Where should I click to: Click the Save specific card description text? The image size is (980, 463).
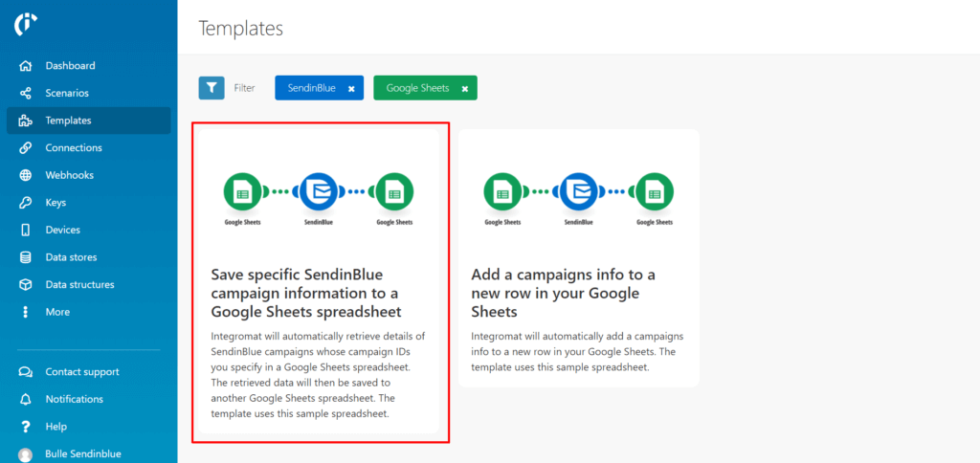(318, 375)
